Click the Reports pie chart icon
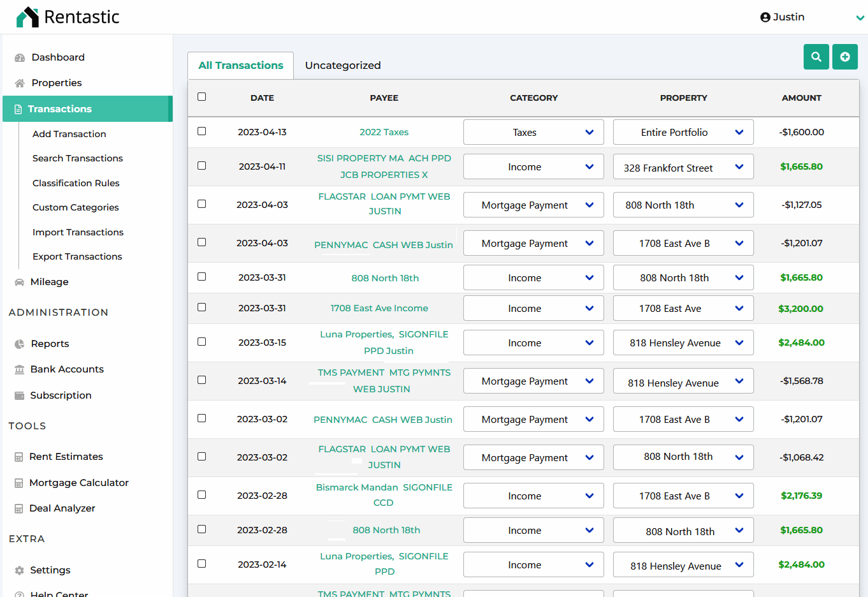This screenshot has width=868, height=597. pyautogui.click(x=19, y=344)
